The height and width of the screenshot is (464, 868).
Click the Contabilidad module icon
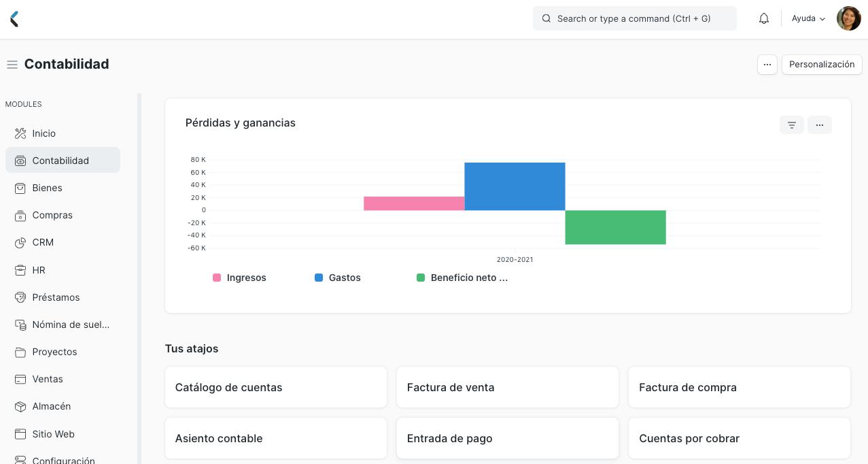pos(20,161)
